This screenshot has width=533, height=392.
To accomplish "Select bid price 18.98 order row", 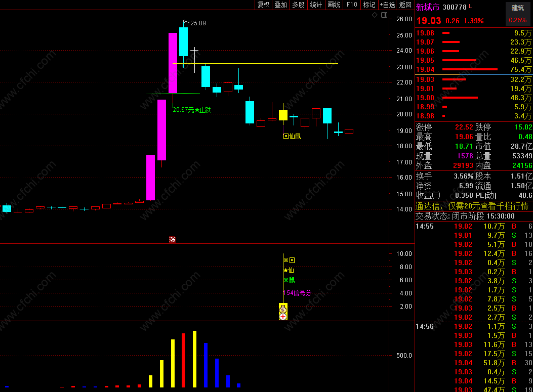I will click(x=474, y=116).
